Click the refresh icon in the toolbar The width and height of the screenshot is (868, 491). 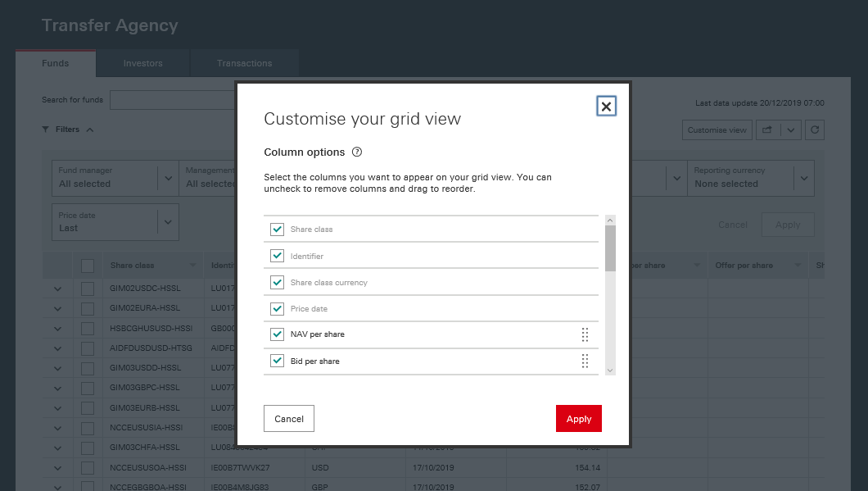(x=814, y=130)
